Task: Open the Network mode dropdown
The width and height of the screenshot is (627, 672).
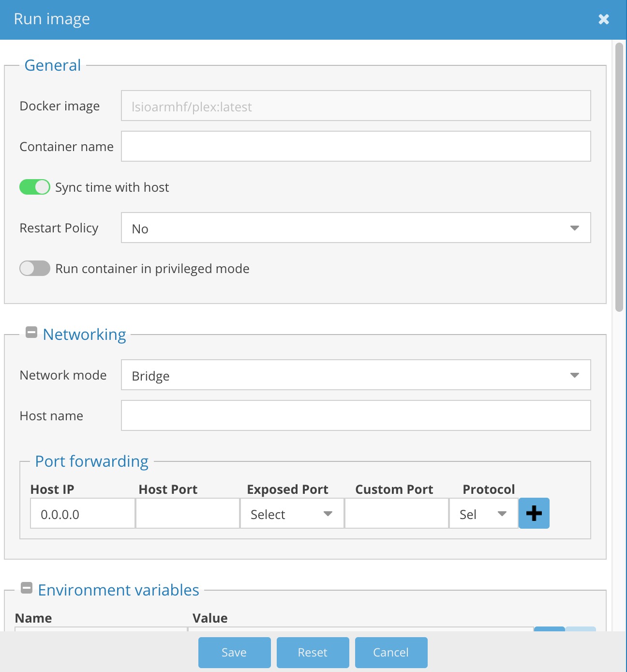Action: click(x=356, y=375)
